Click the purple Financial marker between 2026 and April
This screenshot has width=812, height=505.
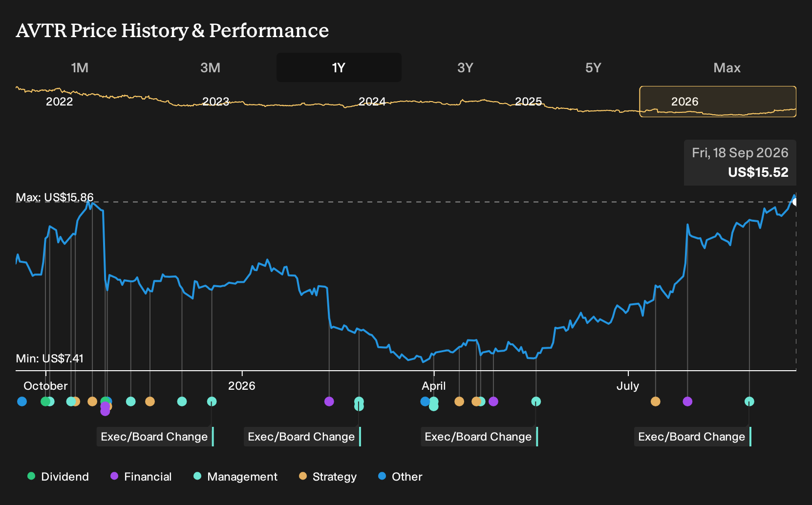click(x=329, y=401)
